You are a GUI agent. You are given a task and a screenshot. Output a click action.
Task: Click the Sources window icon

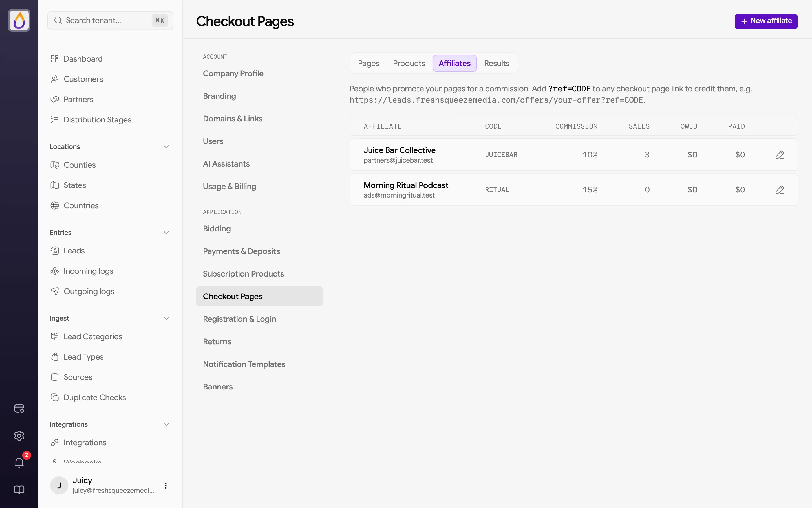(55, 377)
